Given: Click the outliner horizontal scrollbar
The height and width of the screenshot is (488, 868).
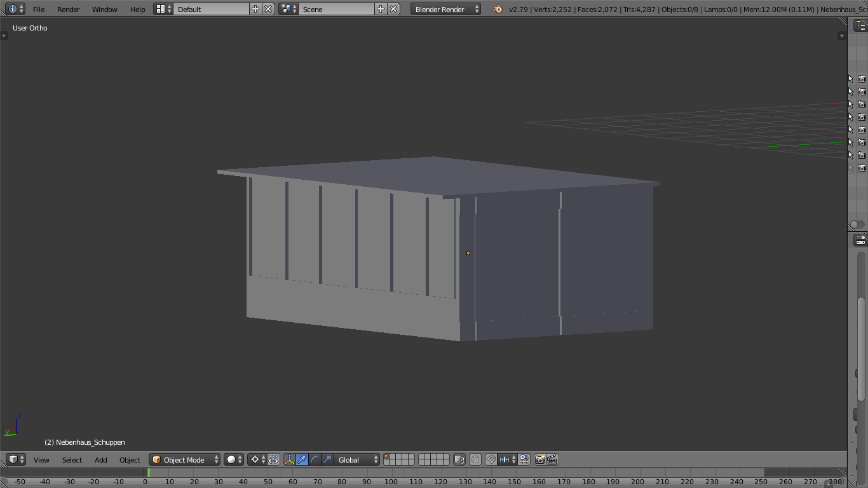Looking at the screenshot, I should [x=857, y=224].
